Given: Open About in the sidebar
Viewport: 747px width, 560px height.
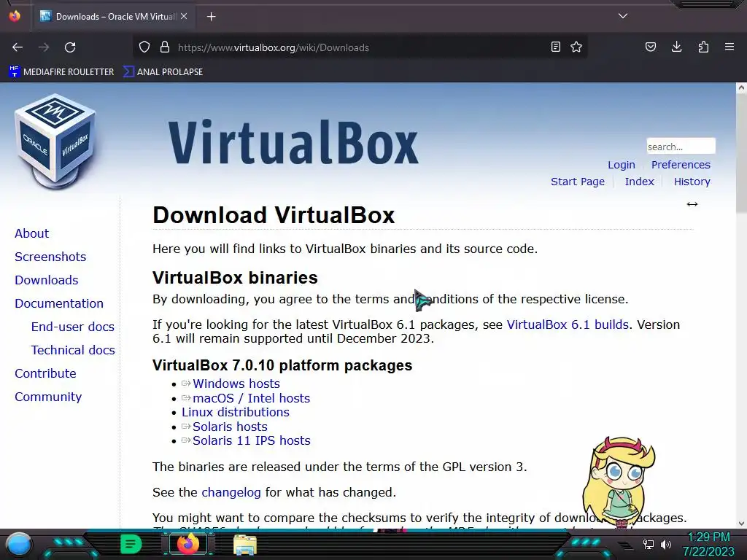Looking at the screenshot, I should tap(32, 233).
